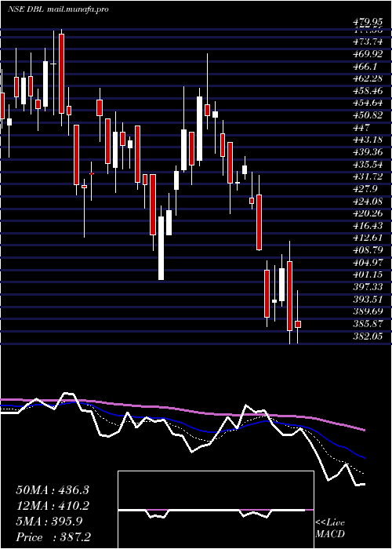The height and width of the screenshot is (549, 392).
Task: Select the 404.97 price axis label
Action: tap(368, 262)
